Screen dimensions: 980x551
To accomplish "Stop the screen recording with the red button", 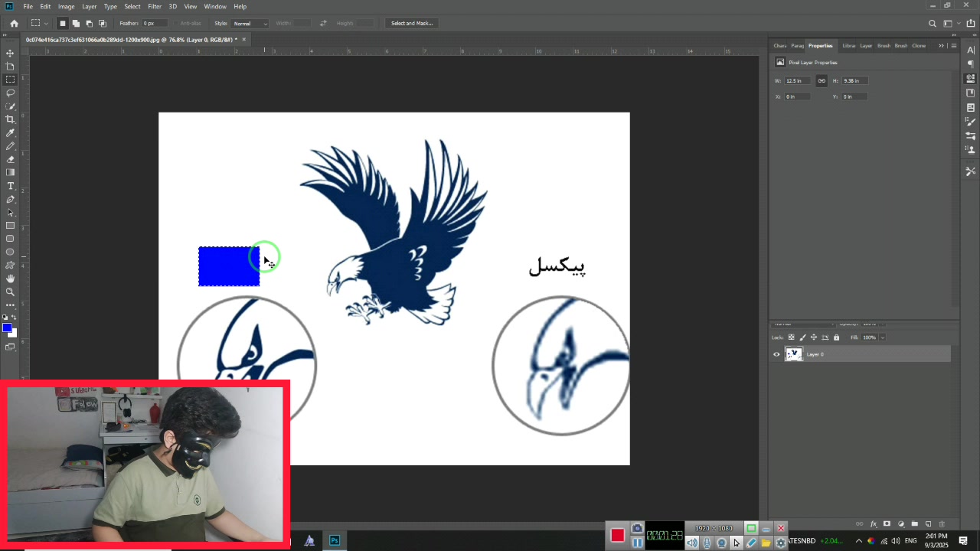I will [x=617, y=536].
